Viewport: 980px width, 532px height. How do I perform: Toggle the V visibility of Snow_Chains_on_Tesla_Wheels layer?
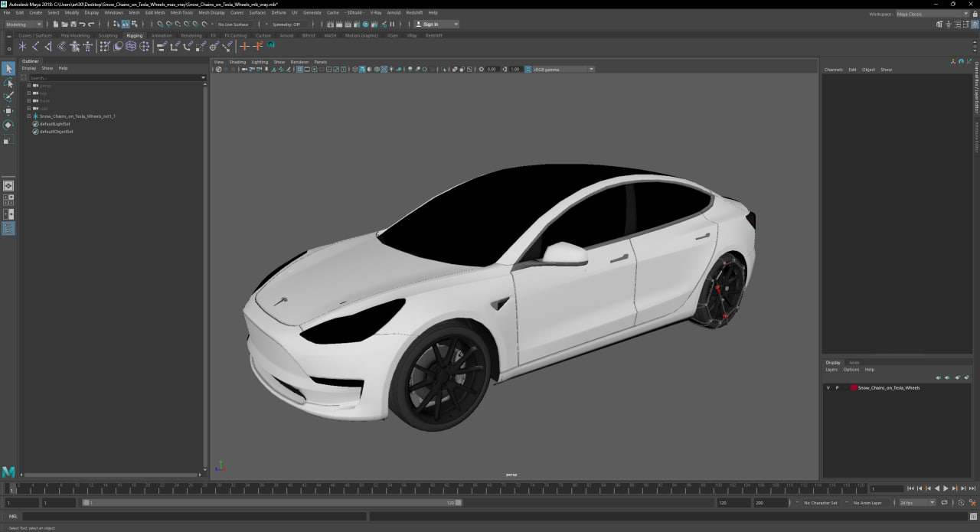tap(828, 388)
